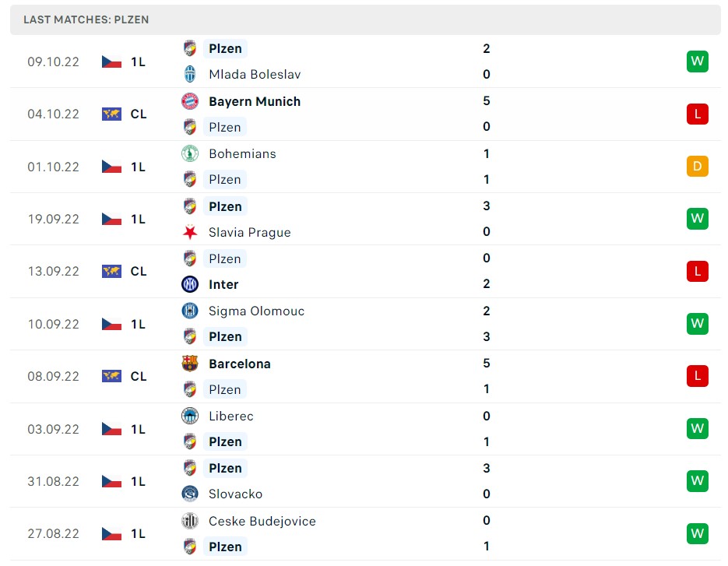Click the Mlada Boleslav team crest
The height and width of the screenshot is (566, 728).
190,74
